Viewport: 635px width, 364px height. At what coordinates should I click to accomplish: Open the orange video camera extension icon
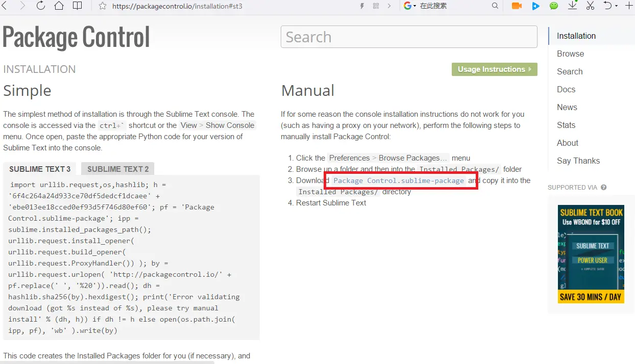517,6
